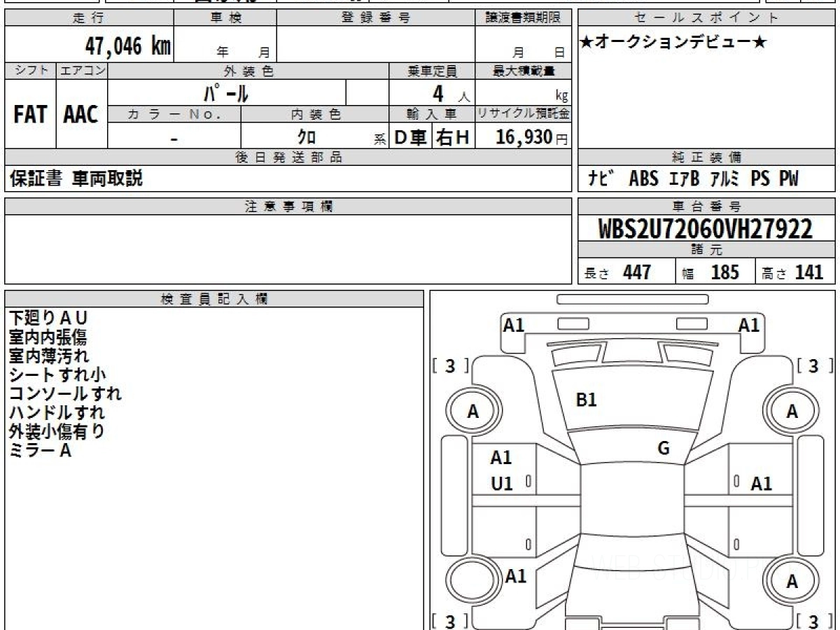This screenshot has height=630, width=840.
Task: Select the コンソールすれ inspector note
Action: tap(66, 394)
